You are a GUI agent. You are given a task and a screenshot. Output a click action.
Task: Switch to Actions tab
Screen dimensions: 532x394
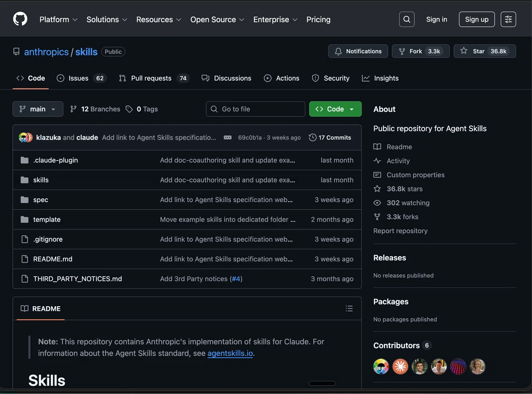[x=282, y=78]
